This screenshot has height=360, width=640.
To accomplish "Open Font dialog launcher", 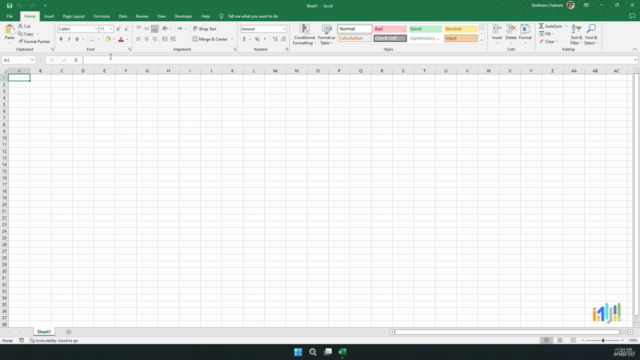I will coord(130,49).
